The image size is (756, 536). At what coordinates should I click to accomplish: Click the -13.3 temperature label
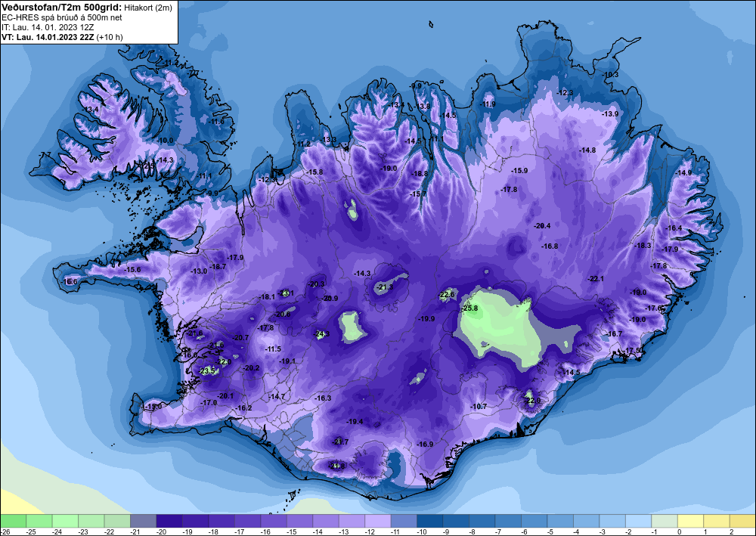330,140
